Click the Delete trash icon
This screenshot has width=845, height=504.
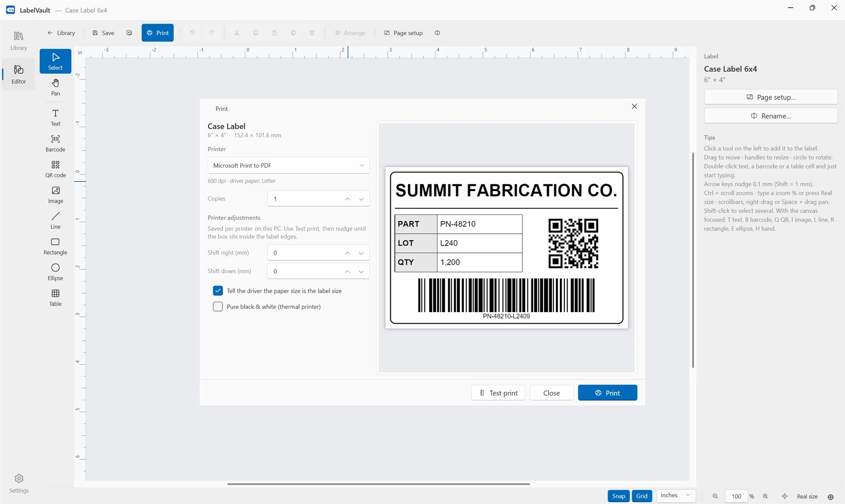pos(312,33)
